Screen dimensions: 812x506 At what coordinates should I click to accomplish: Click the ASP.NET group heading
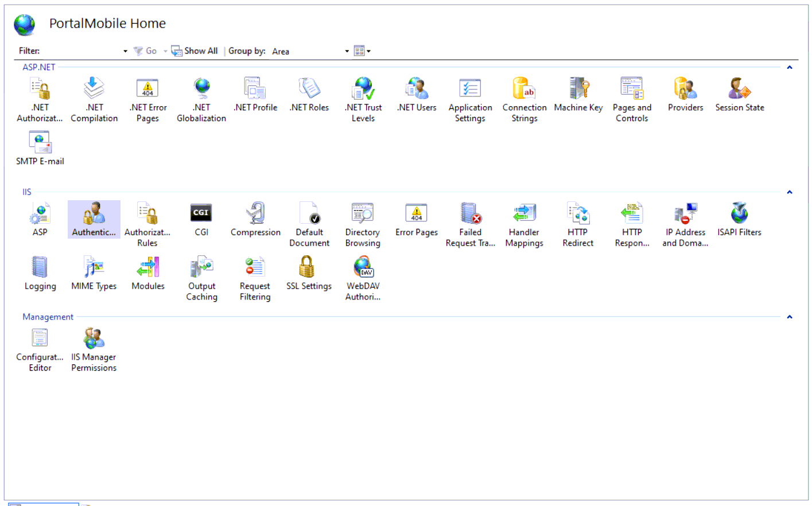click(x=39, y=67)
